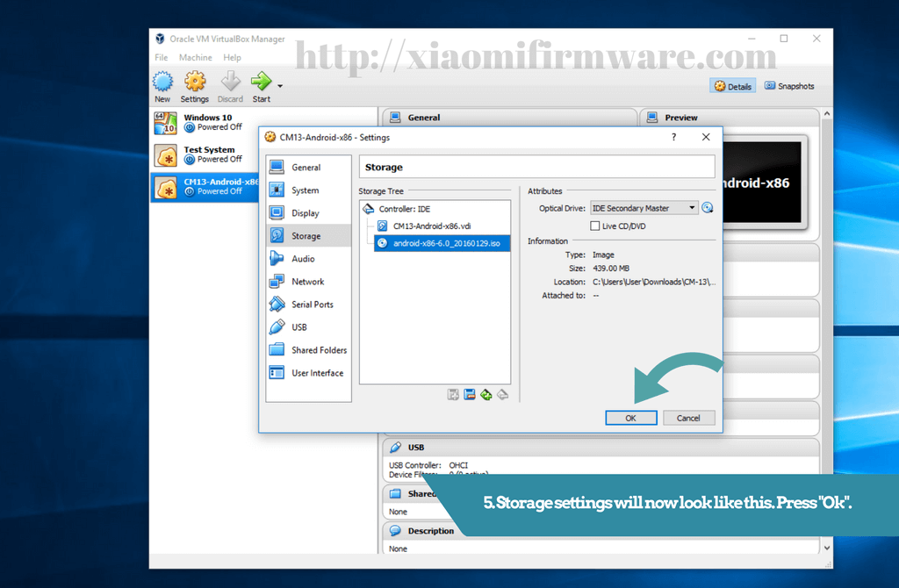Click the details pane vertical scrollbar
Screen dimensions: 899x588
(x=826, y=331)
